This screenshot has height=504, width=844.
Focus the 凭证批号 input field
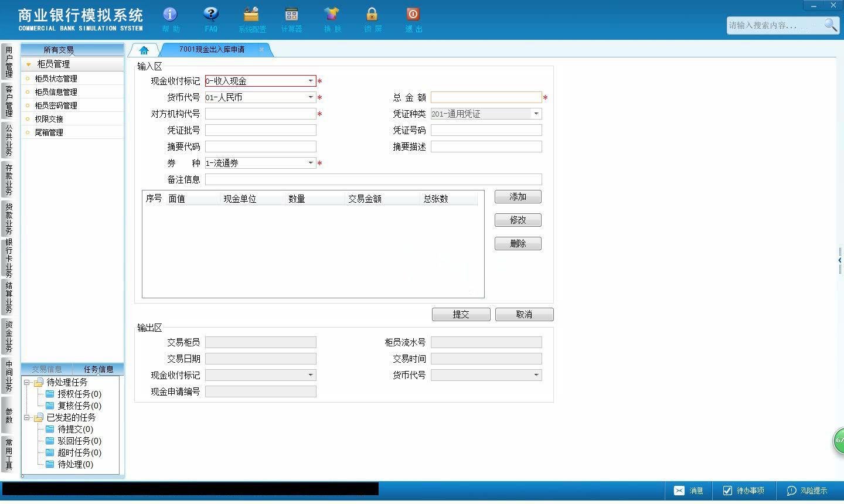[x=261, y=130]
